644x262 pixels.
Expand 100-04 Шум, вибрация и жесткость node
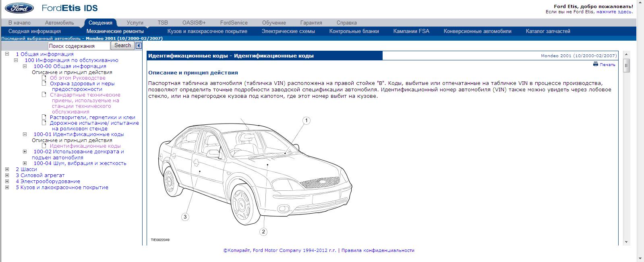[x=25, y=163]
